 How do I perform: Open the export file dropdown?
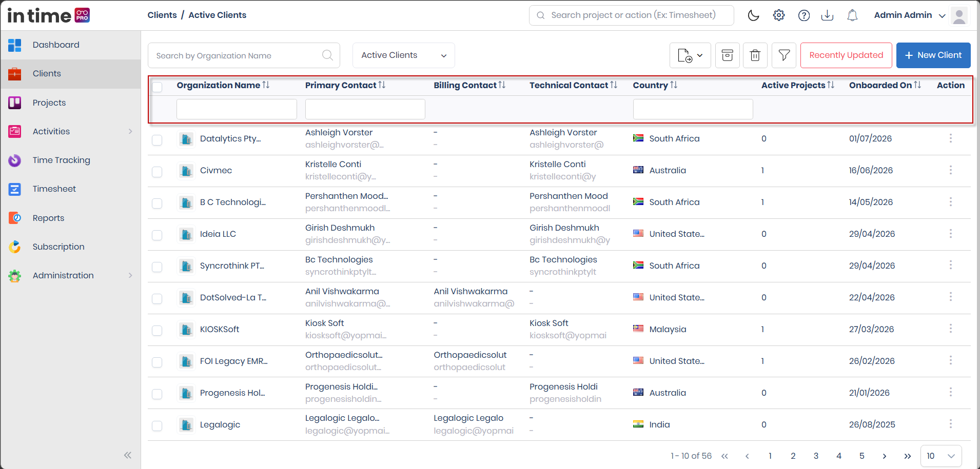690,55
